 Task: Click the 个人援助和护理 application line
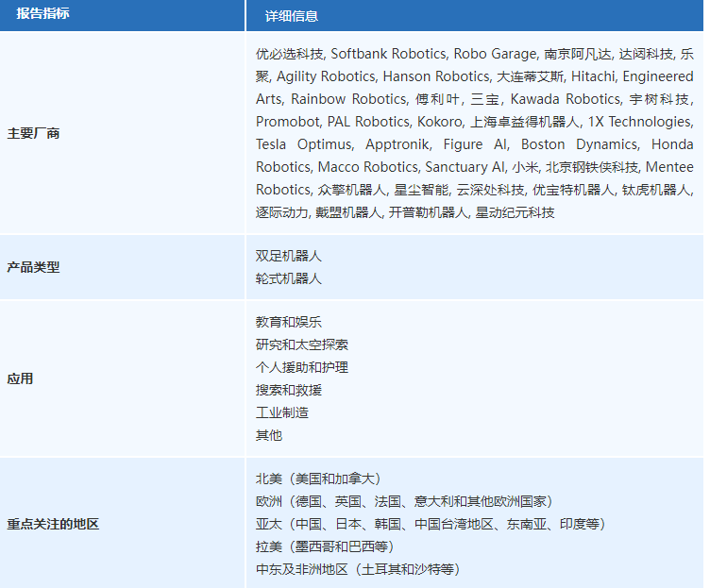click(301, 367)
